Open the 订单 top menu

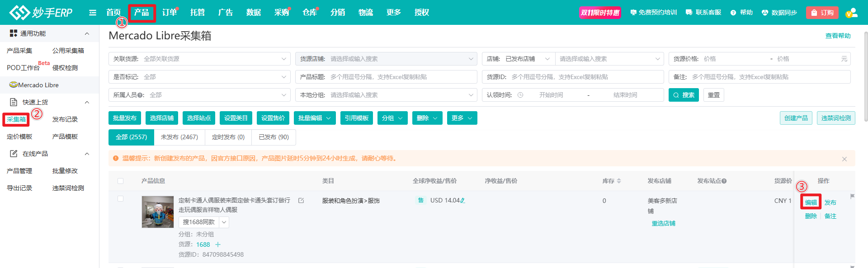tap(170, 13)
